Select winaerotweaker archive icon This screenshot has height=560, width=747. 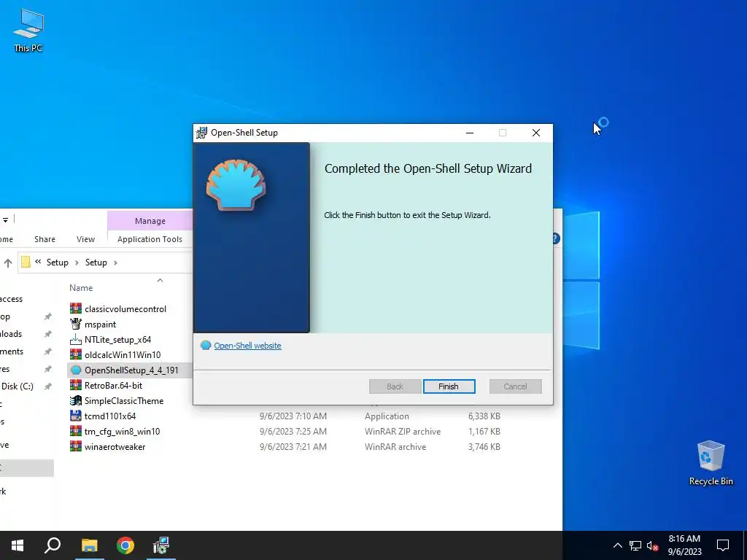[76, 447]
